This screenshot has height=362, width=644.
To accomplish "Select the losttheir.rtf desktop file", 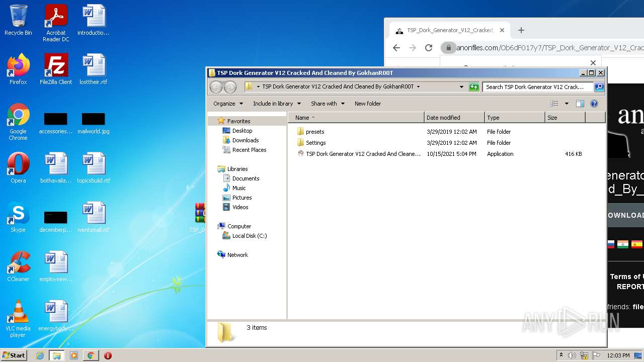I will [94, 69].
